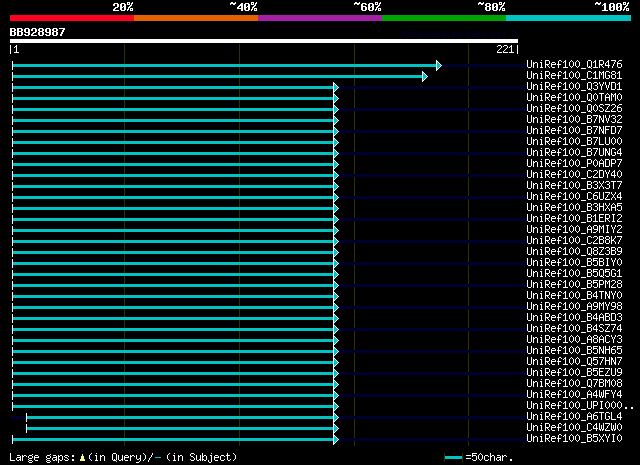Select truncated label UniRef100_UPI000..
This screenshot has height=465, width=640.
(580, 406)
